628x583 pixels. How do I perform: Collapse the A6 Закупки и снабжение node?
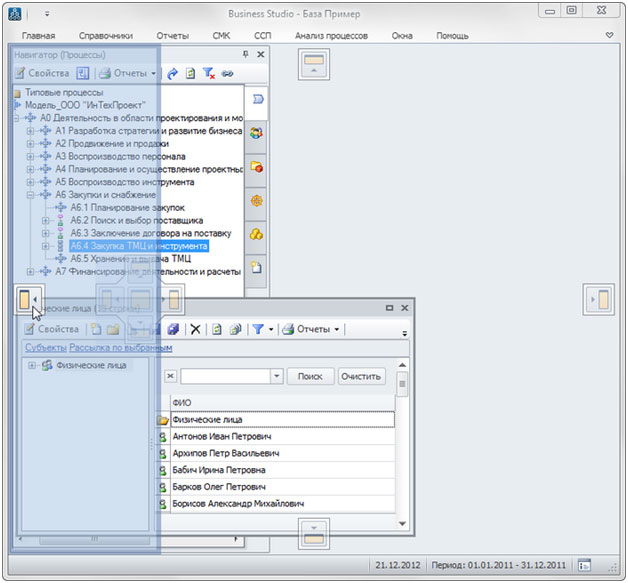[30, 195]
